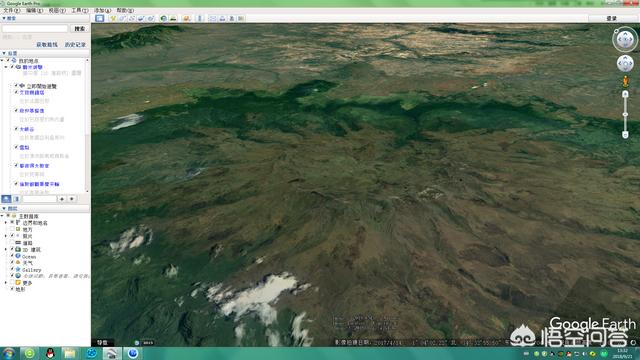Expand the 边界和地名 layer node

[x=6, y=222]
